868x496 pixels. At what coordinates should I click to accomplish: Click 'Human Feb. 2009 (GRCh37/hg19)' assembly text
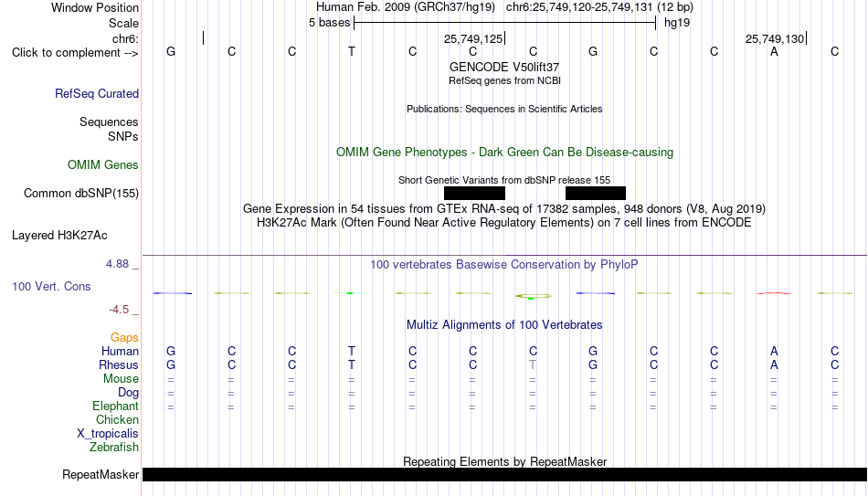[406, 7]
